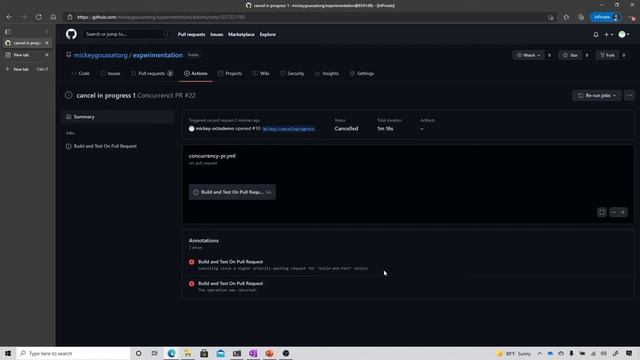
Task: Click Issues in the top navigation
Action: 217,35
